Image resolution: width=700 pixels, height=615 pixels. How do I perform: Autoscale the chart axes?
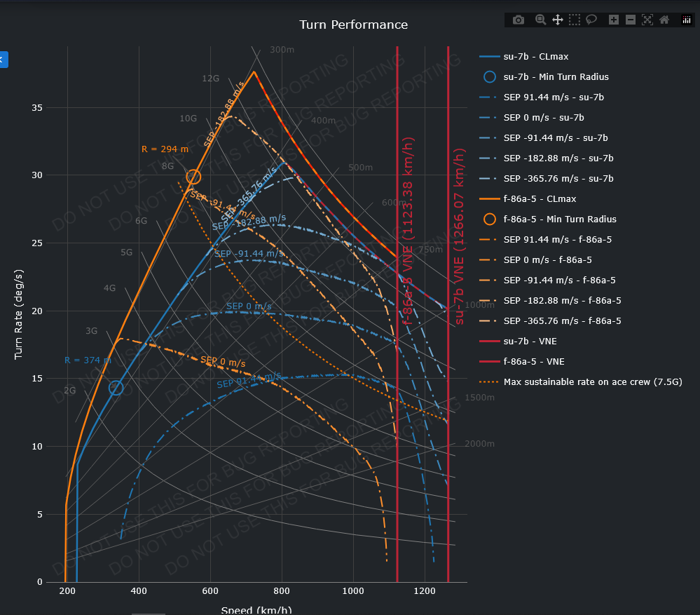click(647, 20)
